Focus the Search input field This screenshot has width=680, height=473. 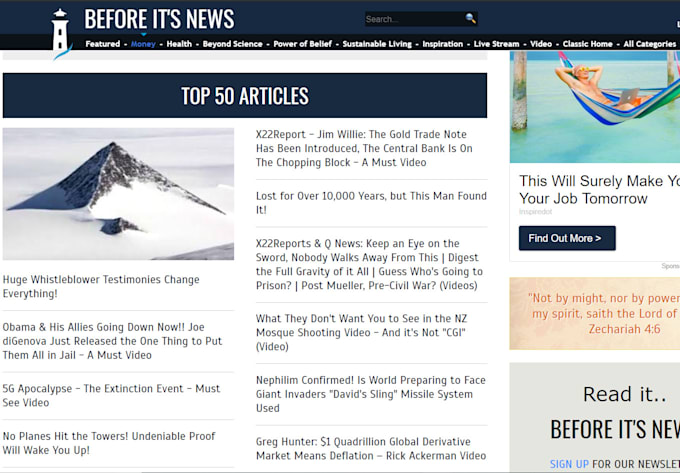coord(414,19)
